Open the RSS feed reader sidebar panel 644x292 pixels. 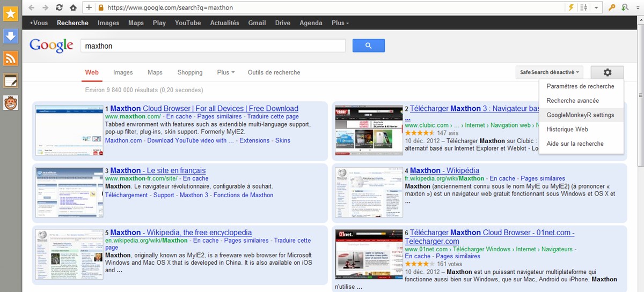[11, 58]
